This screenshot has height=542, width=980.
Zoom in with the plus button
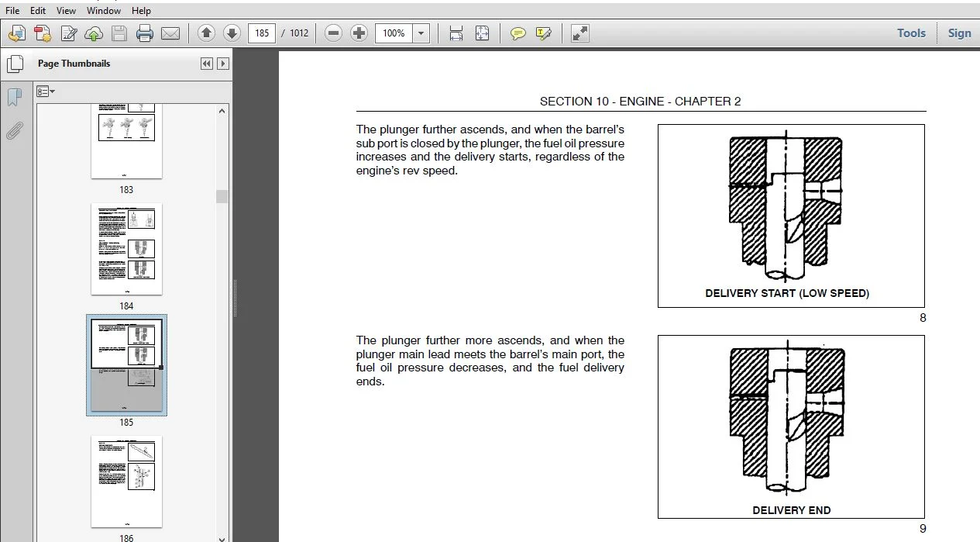pyautogui.click(x=359, y=33)
